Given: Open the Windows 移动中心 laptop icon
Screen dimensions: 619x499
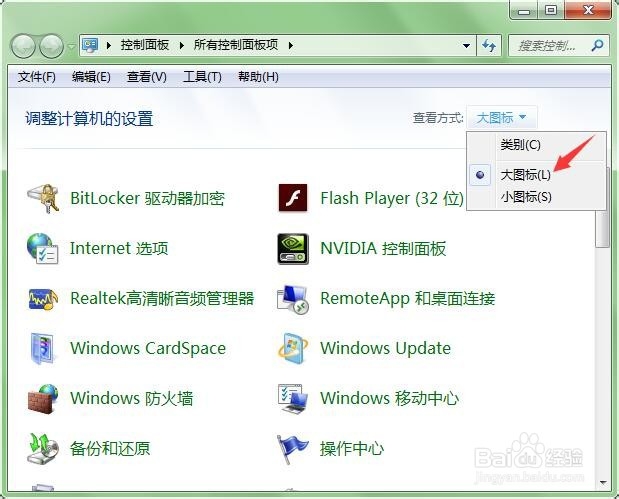Looking at the screenshot, I should click(x=293, y=399).
